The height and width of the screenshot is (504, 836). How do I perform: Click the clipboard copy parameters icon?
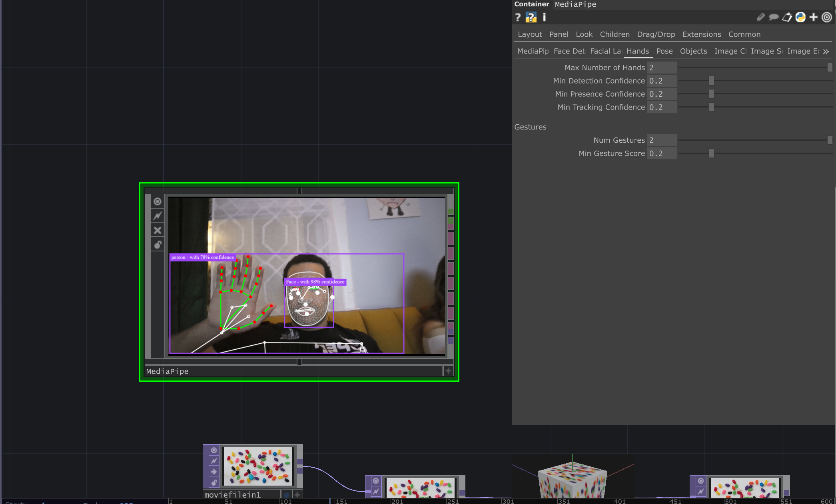787,17
